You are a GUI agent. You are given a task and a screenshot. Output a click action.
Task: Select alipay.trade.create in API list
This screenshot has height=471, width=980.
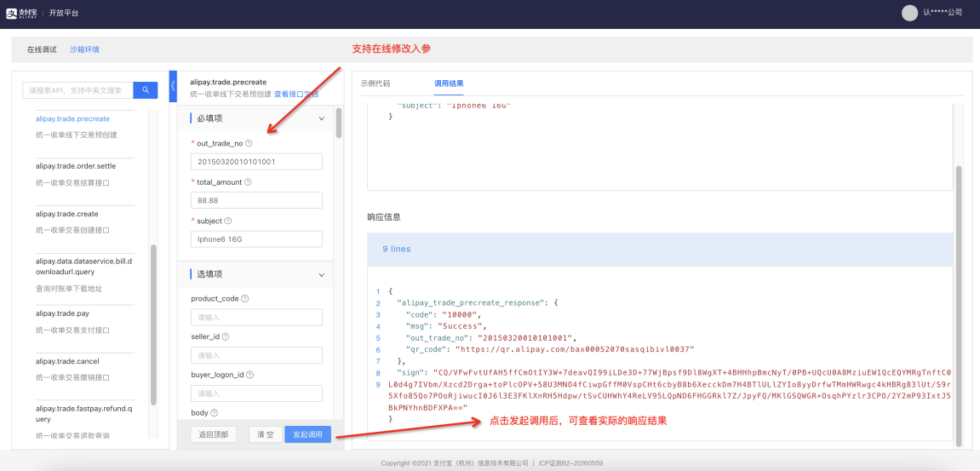tap(67, 214)
